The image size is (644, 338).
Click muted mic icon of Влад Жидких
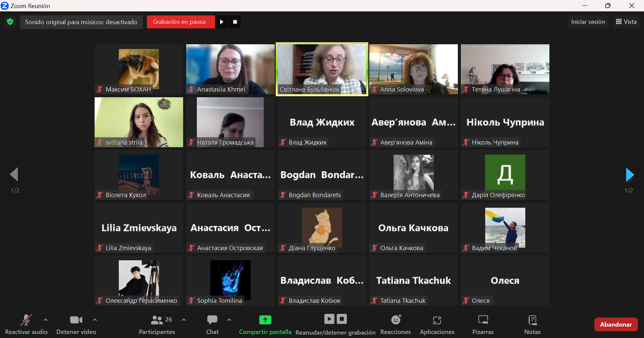tap(283, 143)
